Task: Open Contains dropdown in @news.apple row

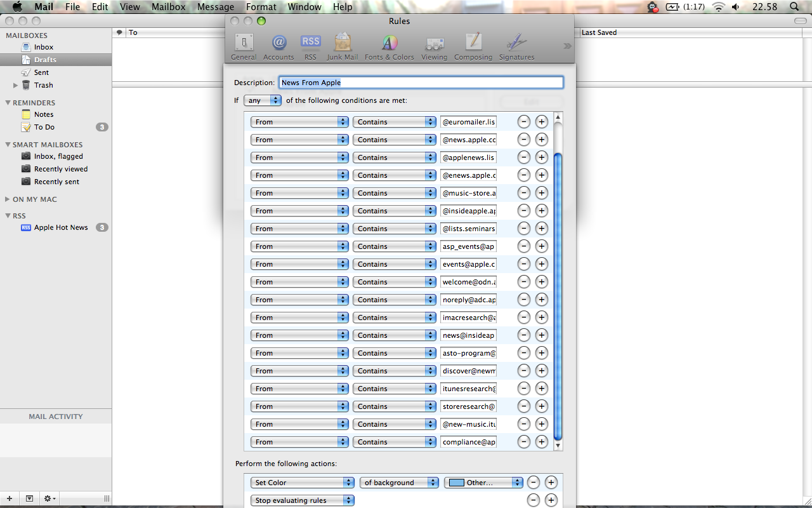Action: tap(394, 140)
